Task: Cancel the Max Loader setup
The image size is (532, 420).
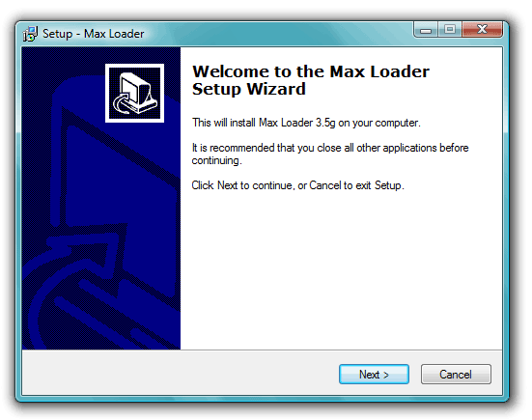Action: click(456, 375)
